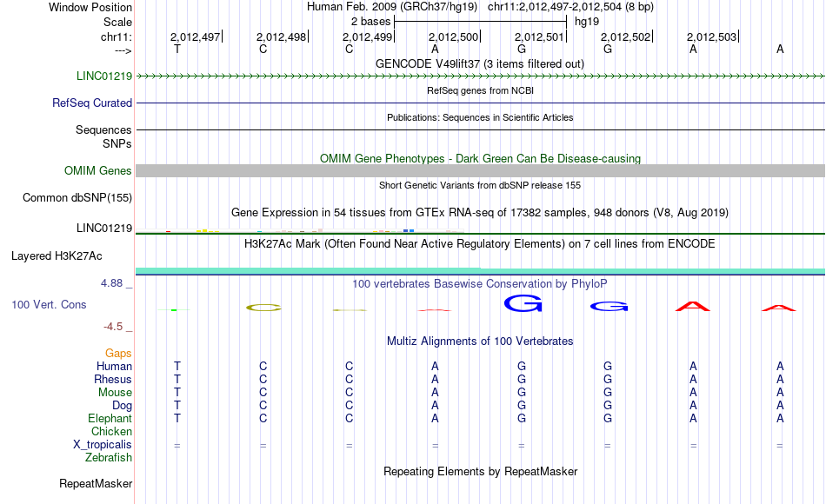
Task: Click the tallest blue G in PhyloP logo
Action: (523, 303)
